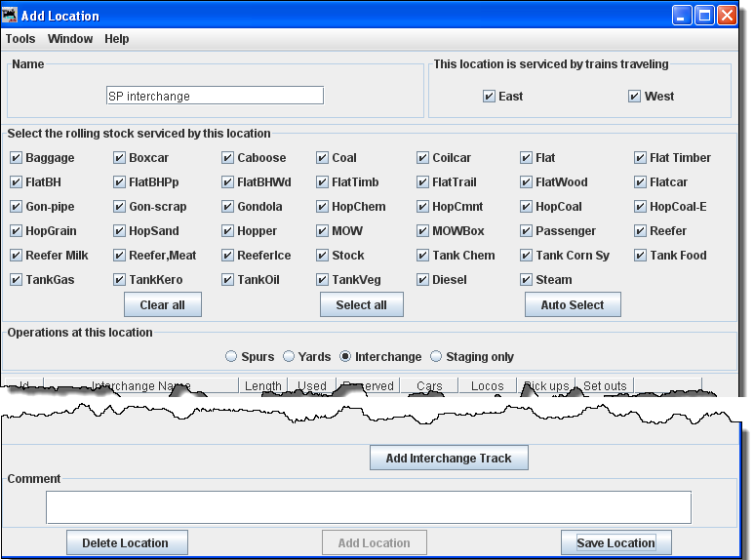Screen dimensions: 754x560
Task: Select the Staging only radio button
Action: [436, 357]
